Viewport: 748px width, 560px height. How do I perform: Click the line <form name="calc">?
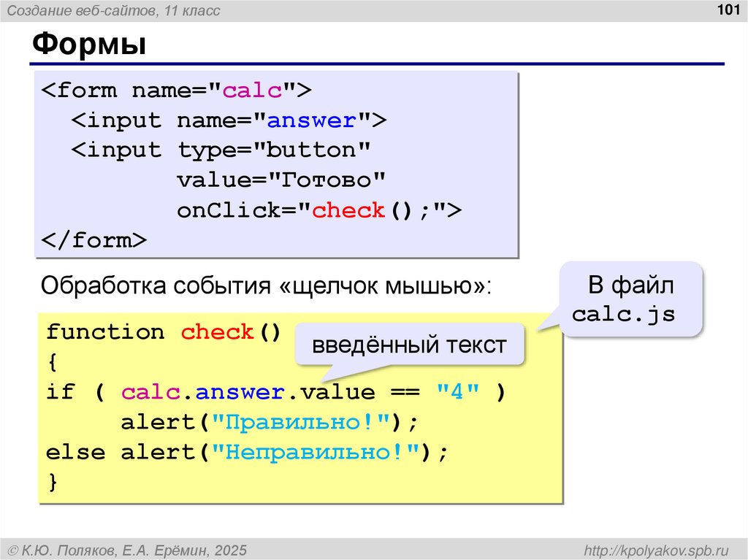[x=177, y=90]
